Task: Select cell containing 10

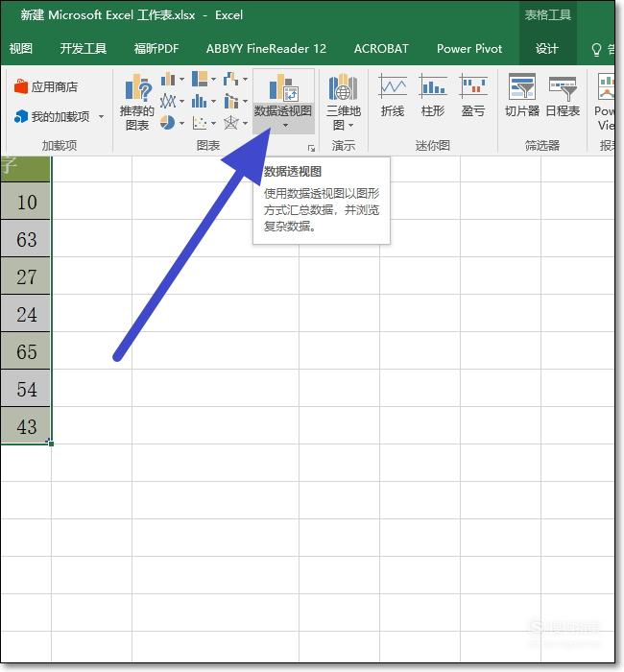Action: click(26, 201)
